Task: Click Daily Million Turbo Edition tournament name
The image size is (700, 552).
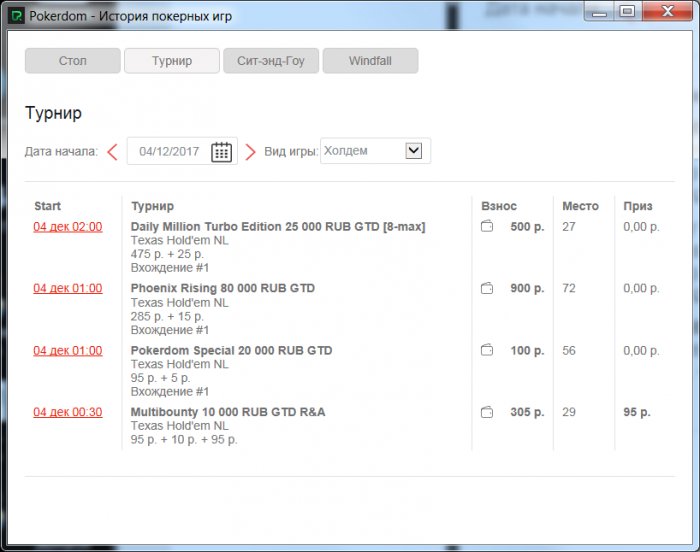Action: 278,227
